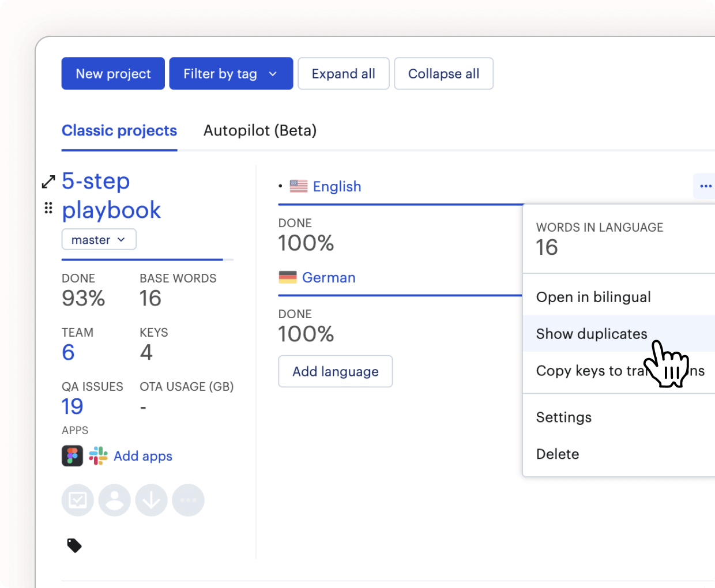
Task: Click the New project button
Action: tap(113, 74)
